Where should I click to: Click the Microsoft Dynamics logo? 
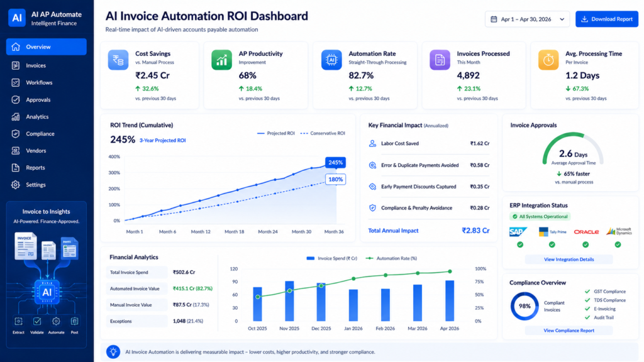619,231
